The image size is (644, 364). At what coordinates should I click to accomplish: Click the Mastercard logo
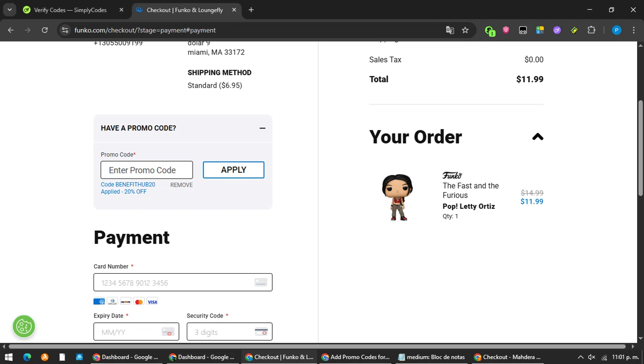(x=139, y=302)
